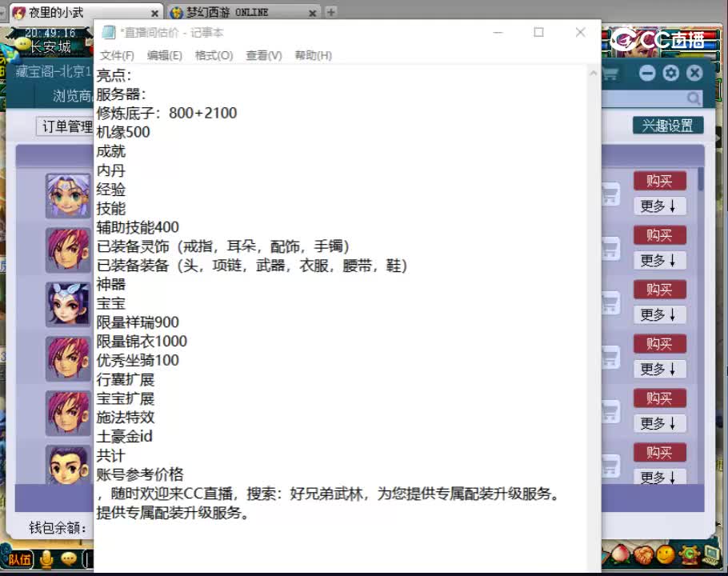Click the 土豪金id line in Notepad
Viewport: 728px width, 576px height.
coord(125,436)
